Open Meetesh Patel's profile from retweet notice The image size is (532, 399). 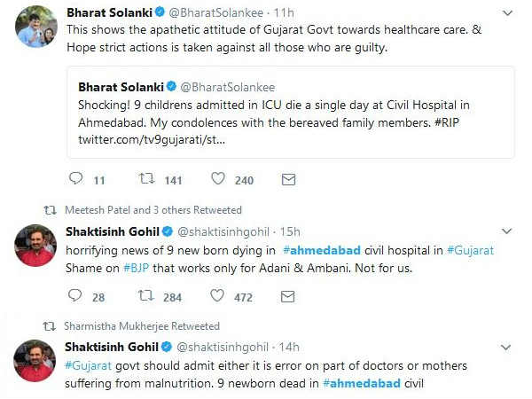point(98,211)
